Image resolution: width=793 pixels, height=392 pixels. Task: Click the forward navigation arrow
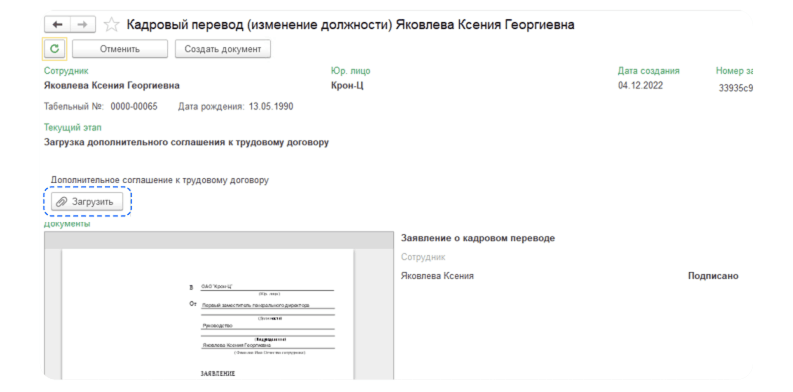(x=83, y=24)
